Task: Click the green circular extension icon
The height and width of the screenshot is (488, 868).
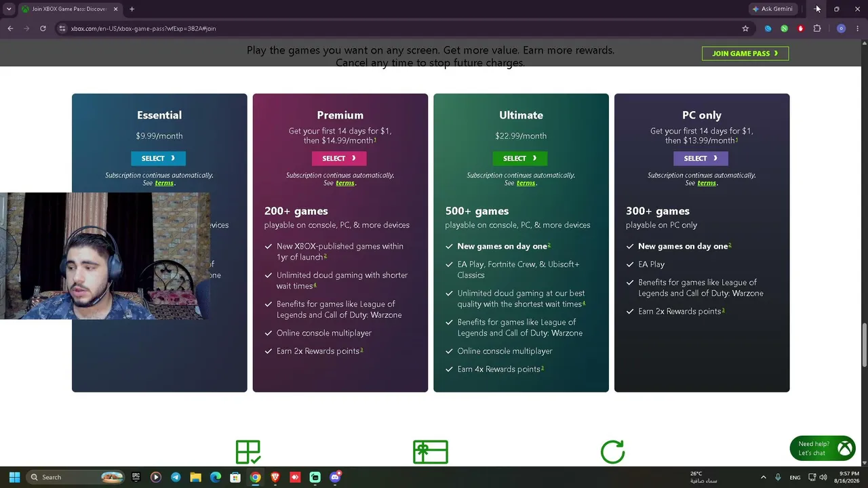Action: point(785,28)
